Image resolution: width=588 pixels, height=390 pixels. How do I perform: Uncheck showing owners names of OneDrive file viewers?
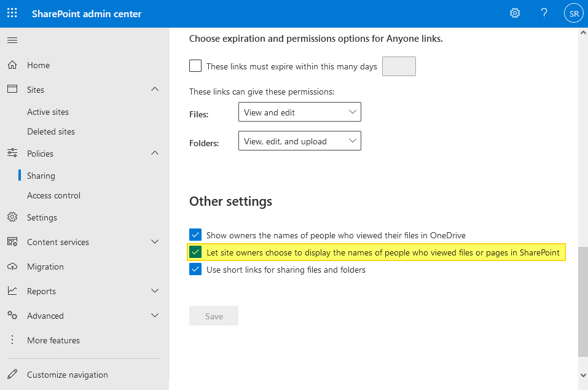195,235
